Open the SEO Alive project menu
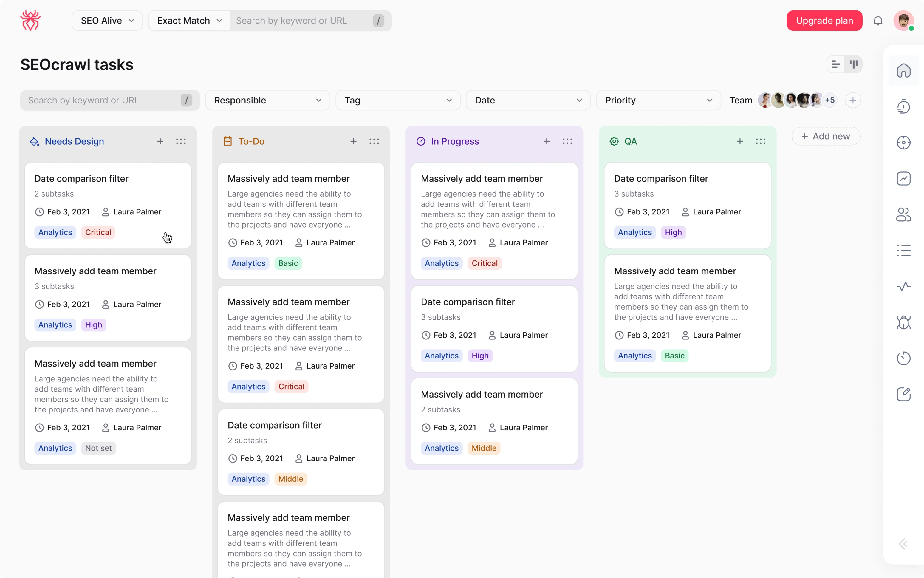Image resolution: width=924 pixels, height=578 pixels. [x=107, y=20]
